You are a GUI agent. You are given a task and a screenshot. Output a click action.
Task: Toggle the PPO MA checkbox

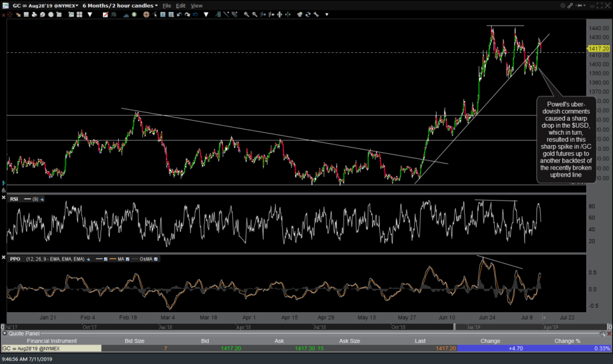tap(128, 259)
